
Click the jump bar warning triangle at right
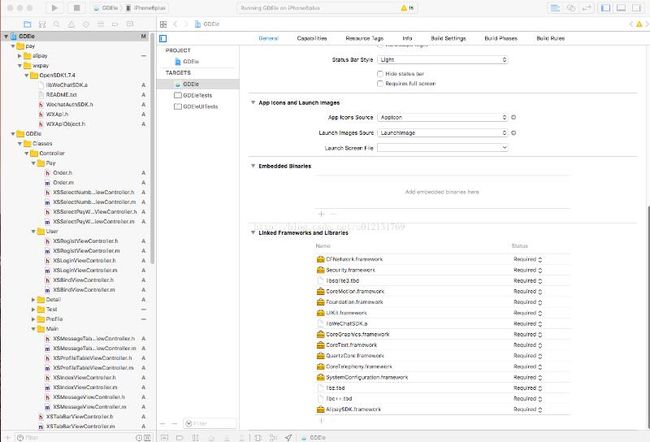[x=639, y=24]
